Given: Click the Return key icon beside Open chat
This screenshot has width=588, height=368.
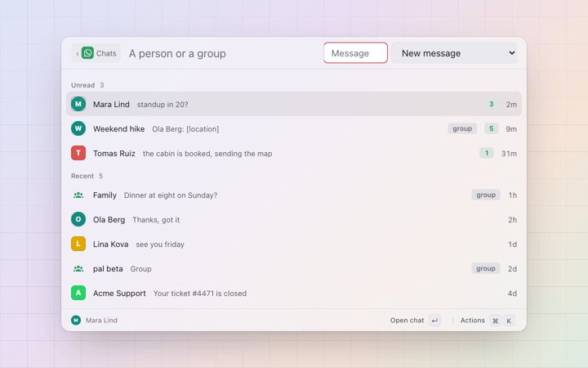Looking at the screenshot, I should pyautogui.click(x=434, y=321).
